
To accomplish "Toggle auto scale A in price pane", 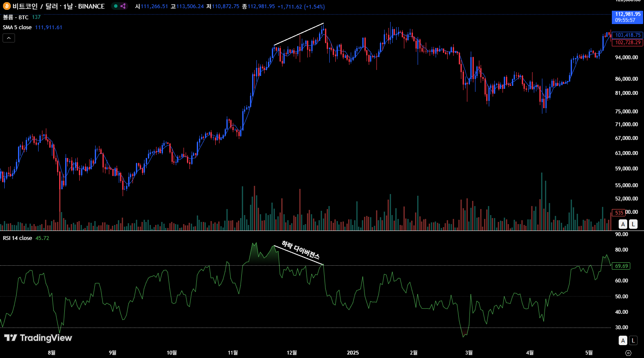I will [x=623, y=224].
